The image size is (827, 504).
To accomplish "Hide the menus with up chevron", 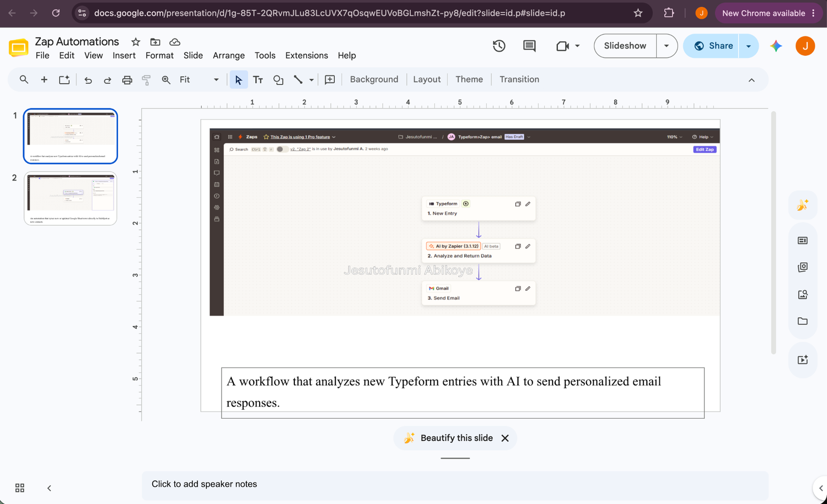I will (x=751, y=80).
